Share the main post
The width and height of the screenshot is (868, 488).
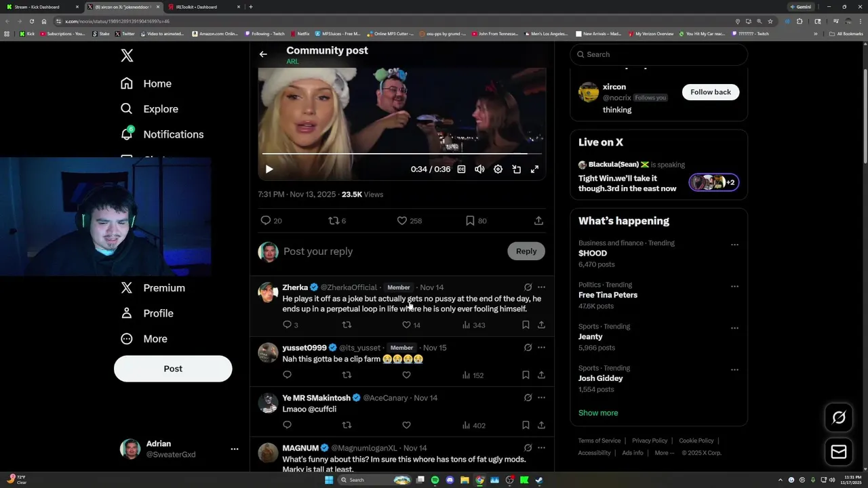click(538, 220)
